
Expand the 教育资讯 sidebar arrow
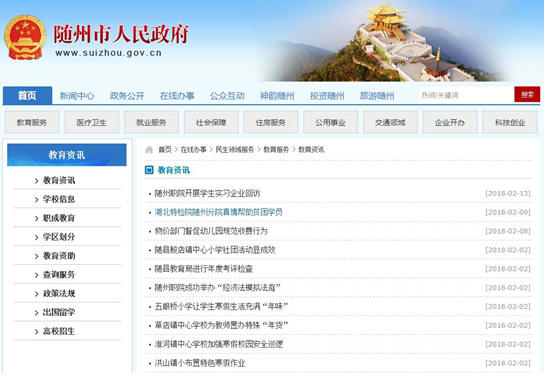(36, 181)
